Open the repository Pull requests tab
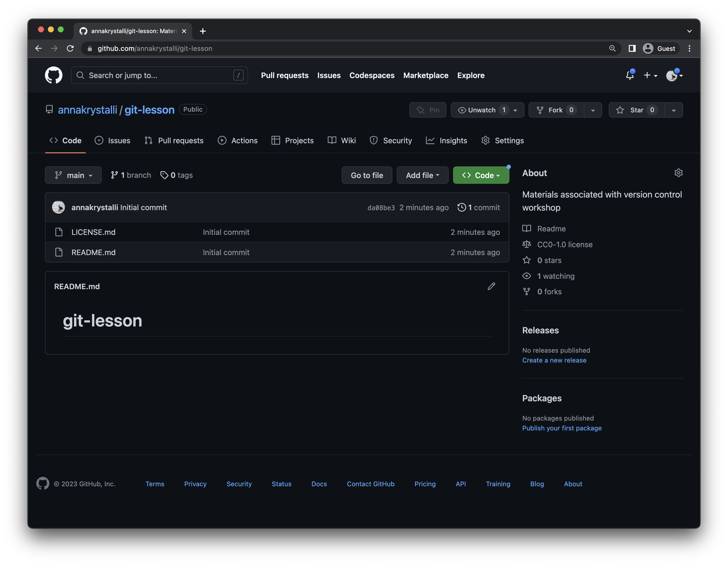This screenshot has height=565, width=728. [174, 141]
